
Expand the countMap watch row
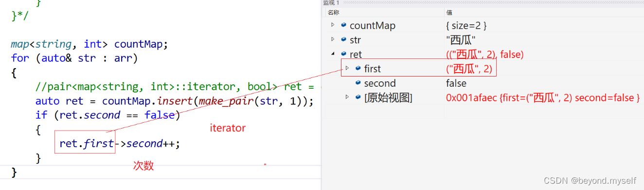(333, 25)
